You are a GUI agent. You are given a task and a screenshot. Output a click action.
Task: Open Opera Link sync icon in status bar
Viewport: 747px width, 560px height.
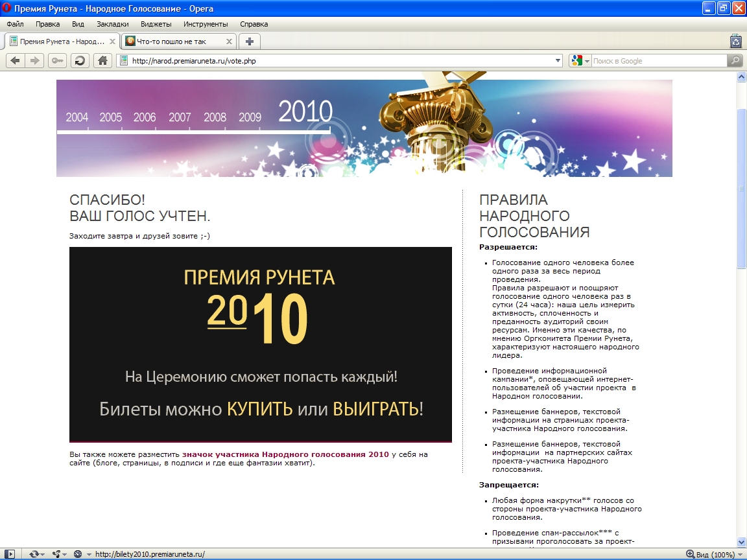point(34,554)
